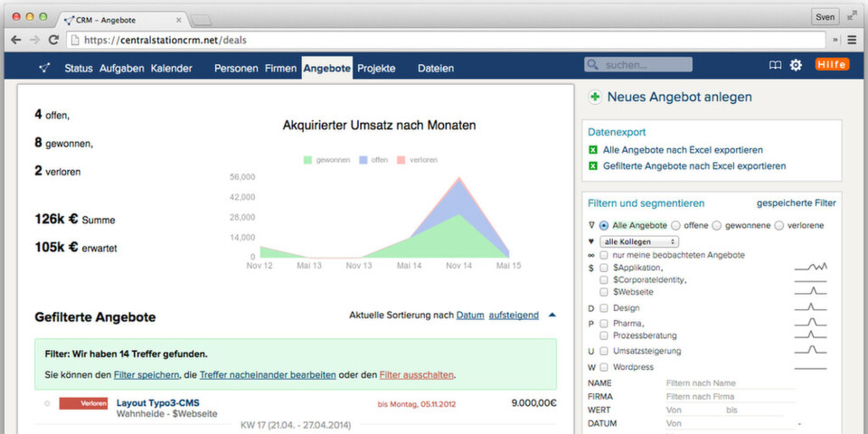Image resolution: width=868 pixels, height=434 pixels.
Task: Go to Firmen section
Action: pos(280,69)
